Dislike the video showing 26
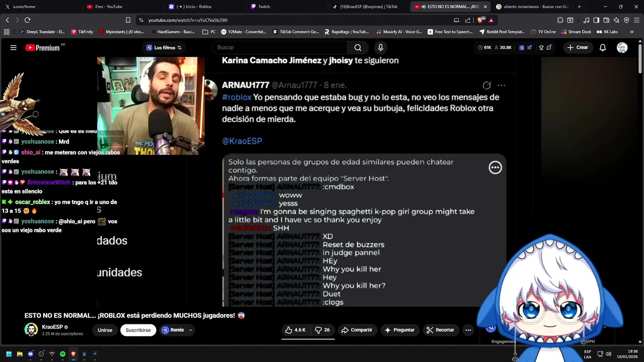Viewport: 644px width, 362px height. pyautogui.click(x=322, y=330)
